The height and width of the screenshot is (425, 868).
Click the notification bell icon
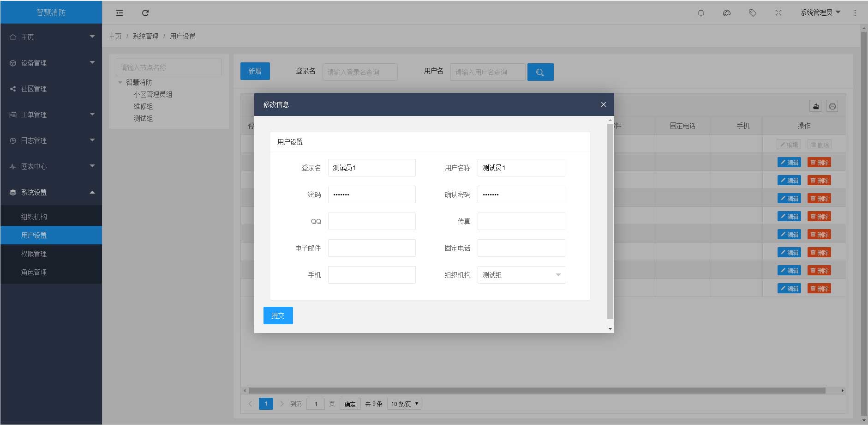700,13
